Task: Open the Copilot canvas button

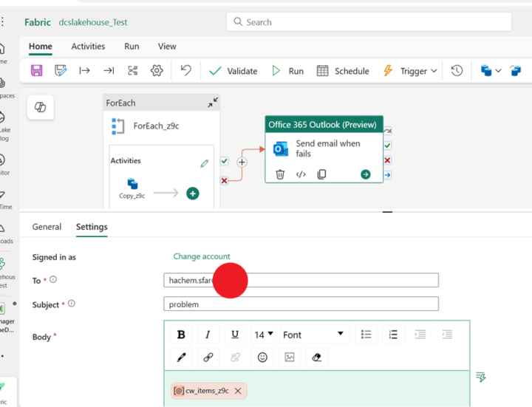Action: (41, 108)
